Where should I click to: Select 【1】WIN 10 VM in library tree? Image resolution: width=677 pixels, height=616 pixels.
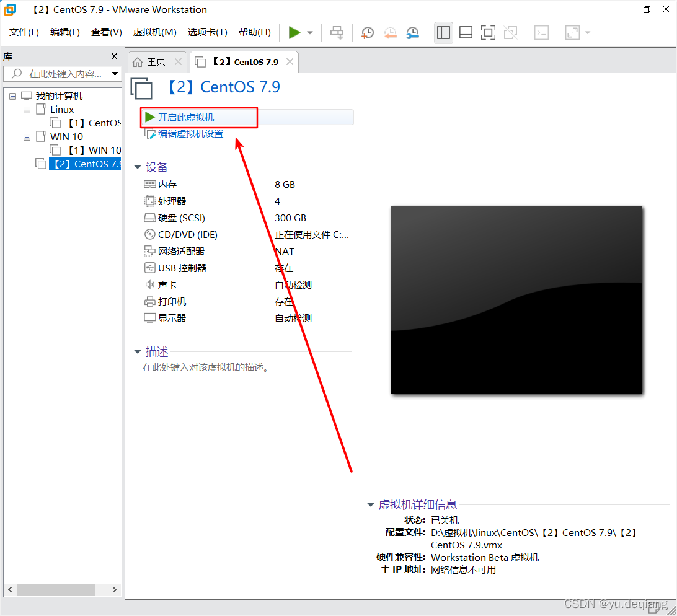pyautogui.click(x=94, y=150)
